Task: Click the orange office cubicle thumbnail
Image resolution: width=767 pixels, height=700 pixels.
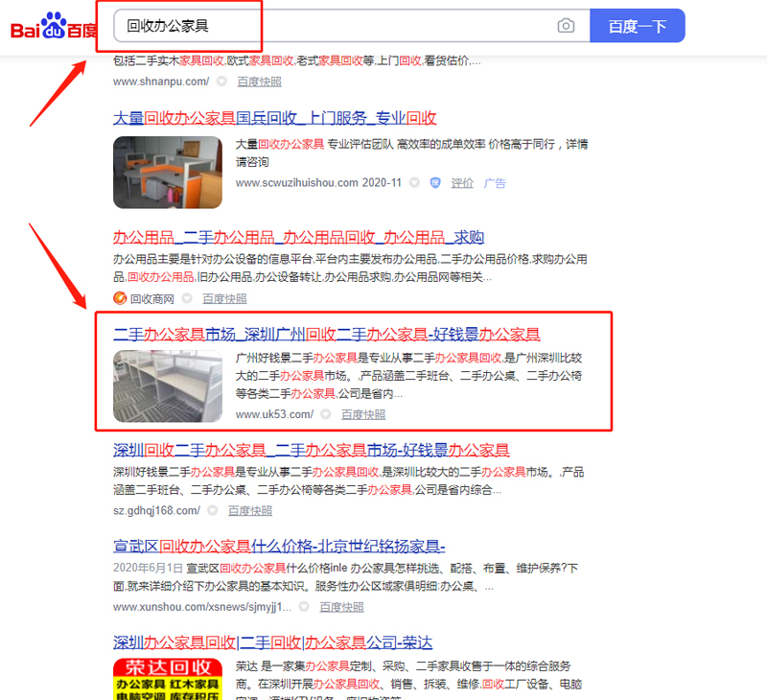Action: [x=167, y=172]
